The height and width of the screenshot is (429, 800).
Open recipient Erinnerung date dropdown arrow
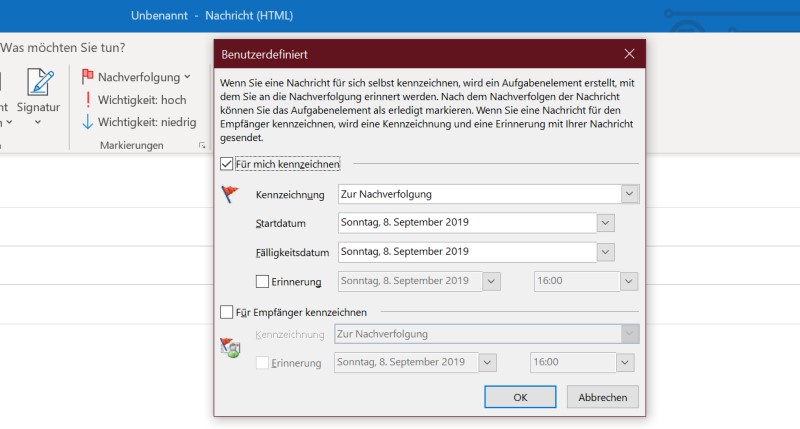pyautogui.click(x=487, y=363)
